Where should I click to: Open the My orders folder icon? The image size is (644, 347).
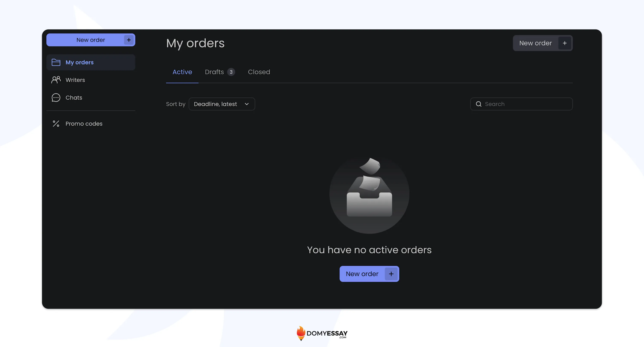(56, 62)
